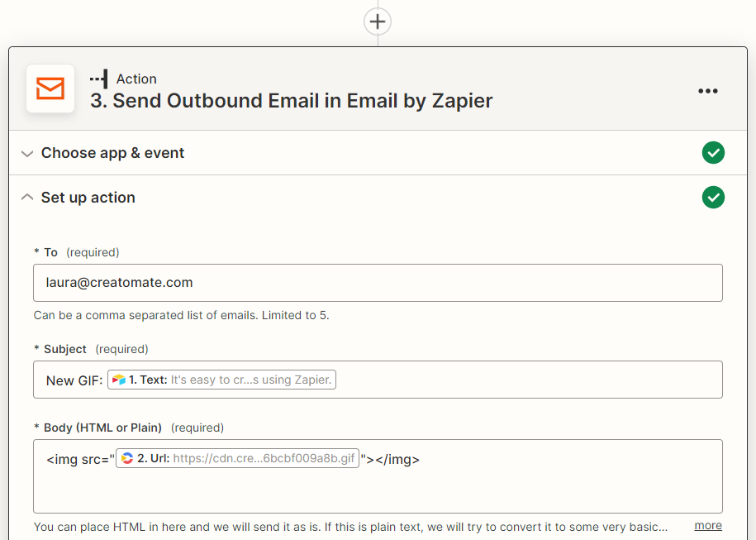The image size is (756, 540).
Task: Click the plus icon to add a step
Action: point(378,22)
